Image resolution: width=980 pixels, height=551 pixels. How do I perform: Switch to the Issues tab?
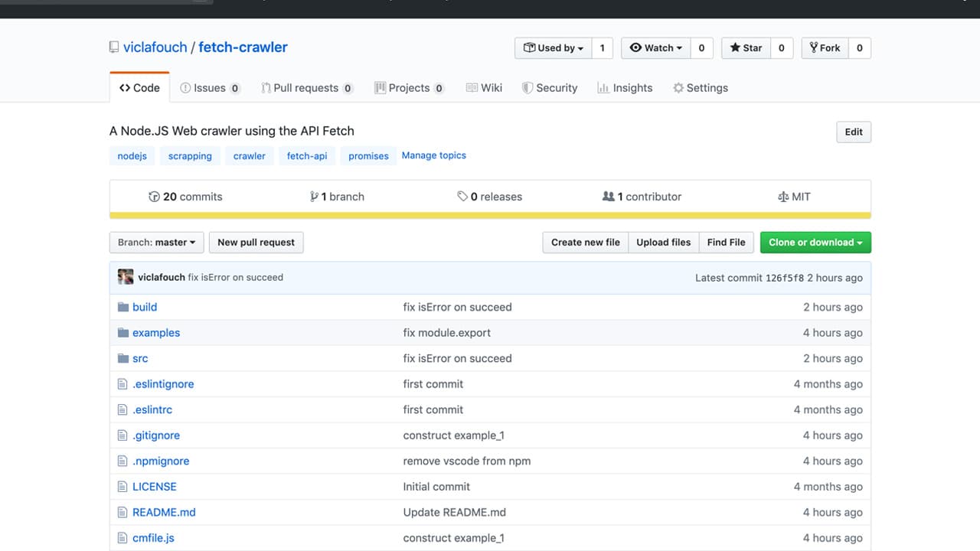209,88
